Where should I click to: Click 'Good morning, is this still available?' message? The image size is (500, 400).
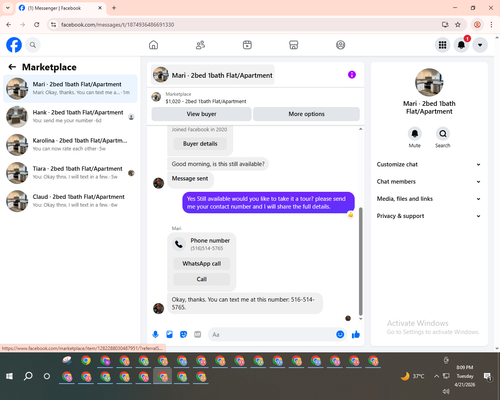point(218,164)
